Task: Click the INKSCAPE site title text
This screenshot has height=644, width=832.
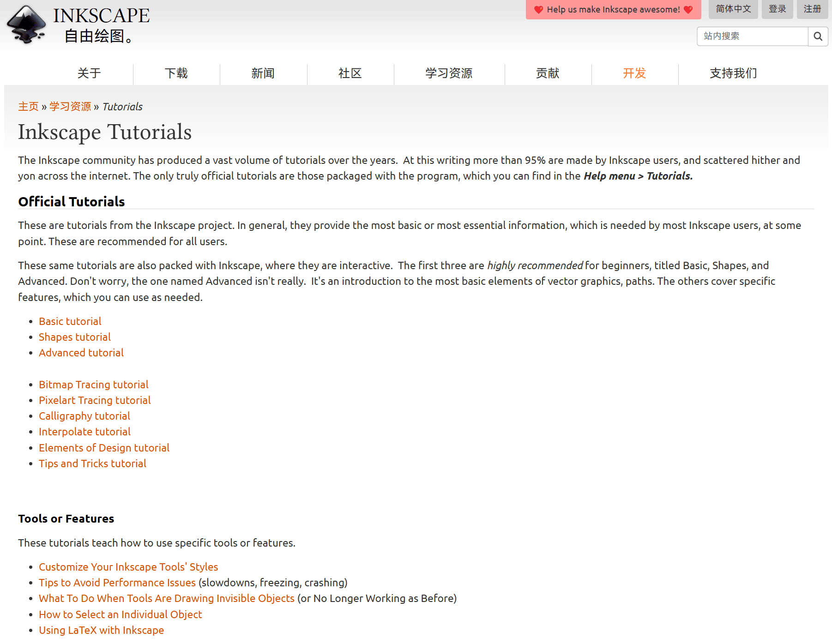Action: 101,16
